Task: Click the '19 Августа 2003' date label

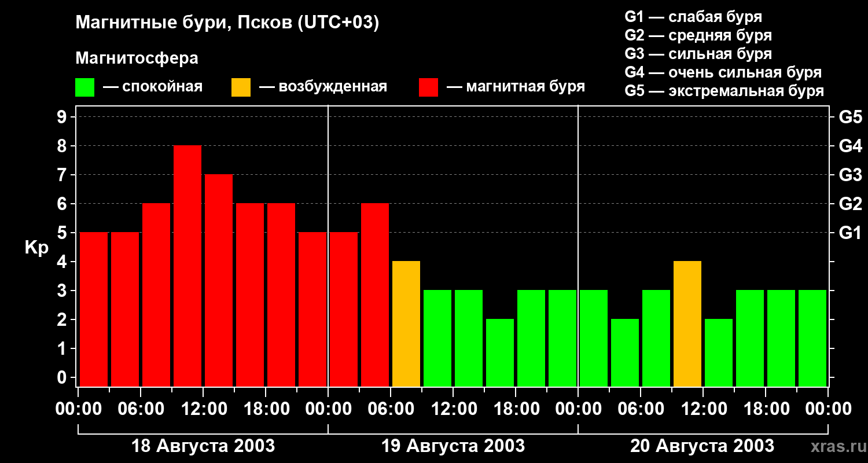Action: (x=453, y=446)
